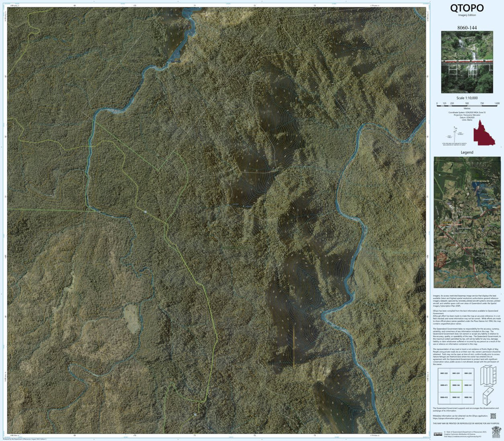This screenshot has height=441, width=504.
Task: Open sheet cell 8061-232 in the index grid
Action: click(468, 373)
